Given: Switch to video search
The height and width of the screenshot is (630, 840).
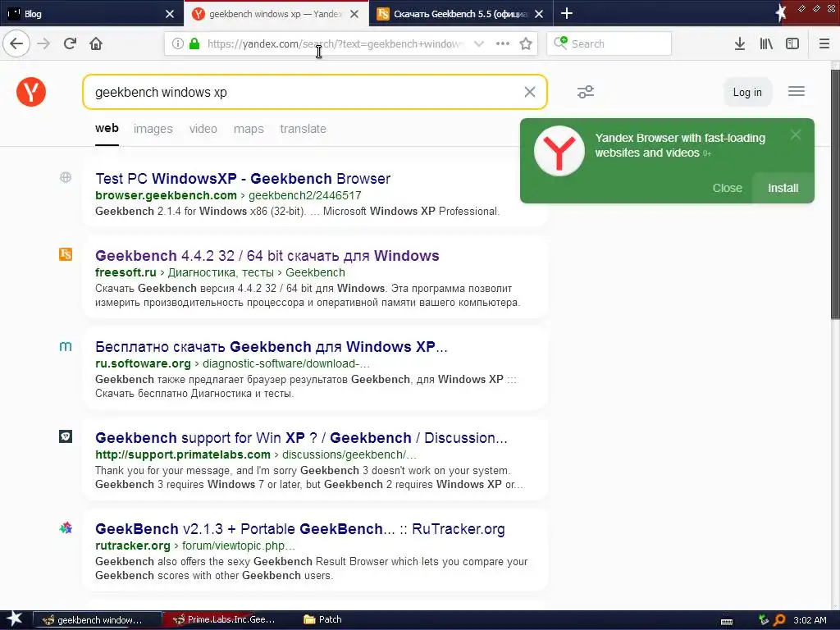Looking at the screenshot, I should (203, 129).
